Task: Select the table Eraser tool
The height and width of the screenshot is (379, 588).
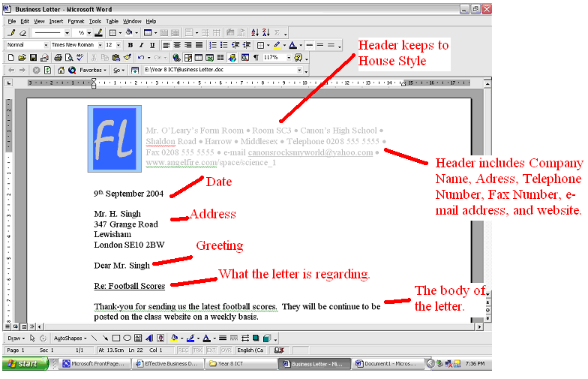Action: [22, 33]
